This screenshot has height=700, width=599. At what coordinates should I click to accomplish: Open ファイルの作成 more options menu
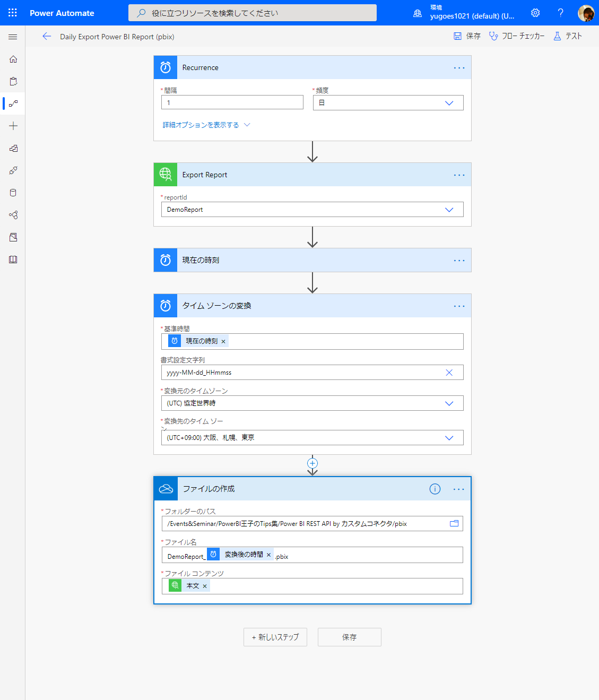459,489
